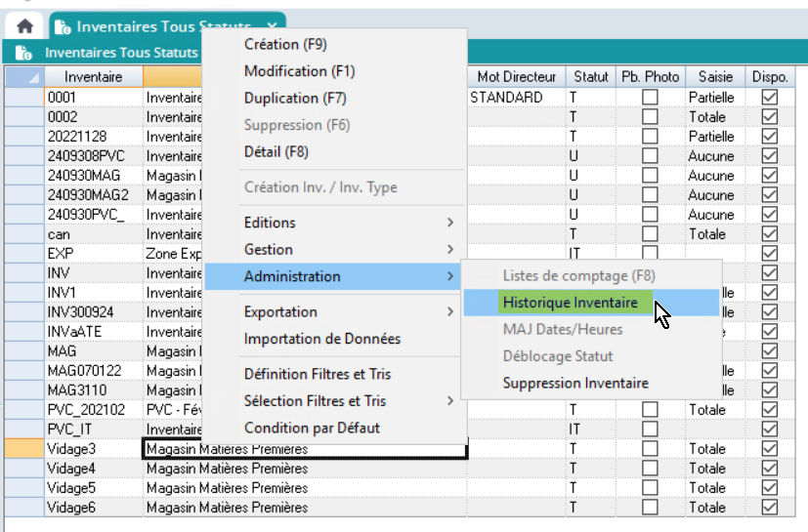This screenshot has width=808, height=532.
Task: Choose Importation de Données
Action: coord(322,340)
